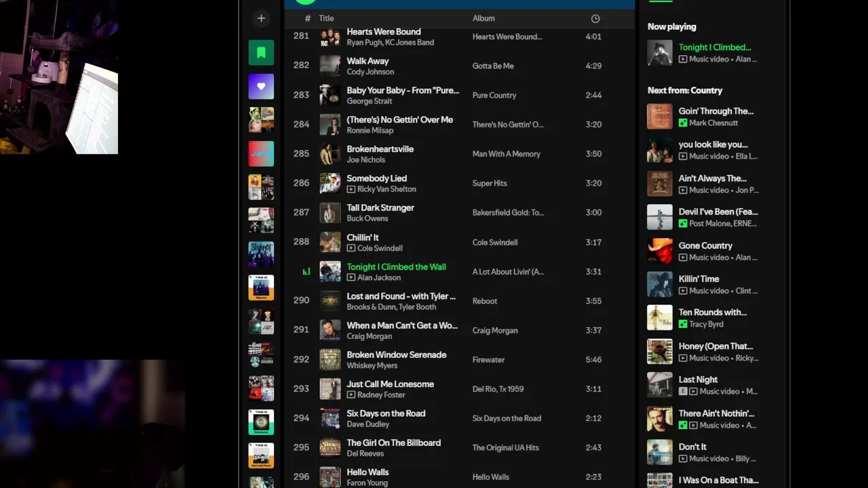Sort tracks by the Album column header
This screenshot has width=868, height=488.
point(484,18)
